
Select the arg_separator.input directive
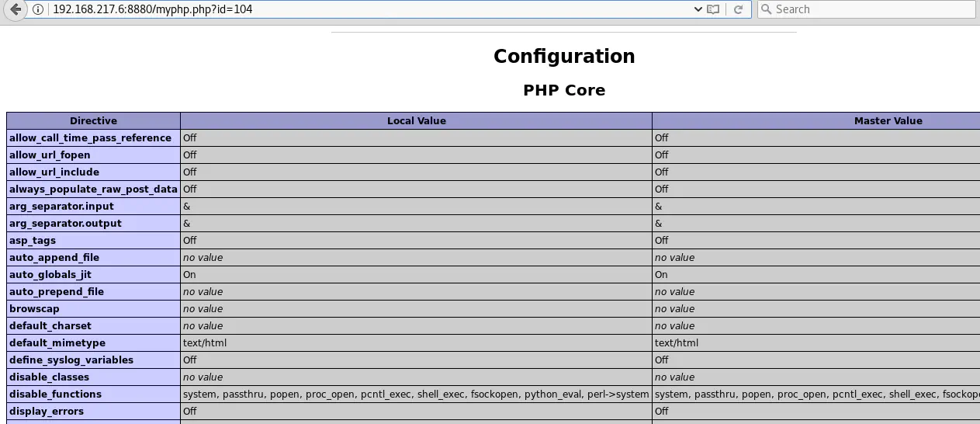[x=93, y=206]
